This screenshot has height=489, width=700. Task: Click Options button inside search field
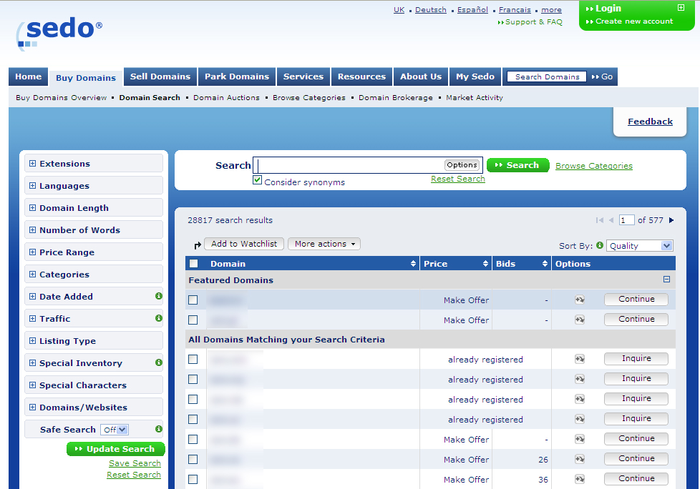coord(462,165)
